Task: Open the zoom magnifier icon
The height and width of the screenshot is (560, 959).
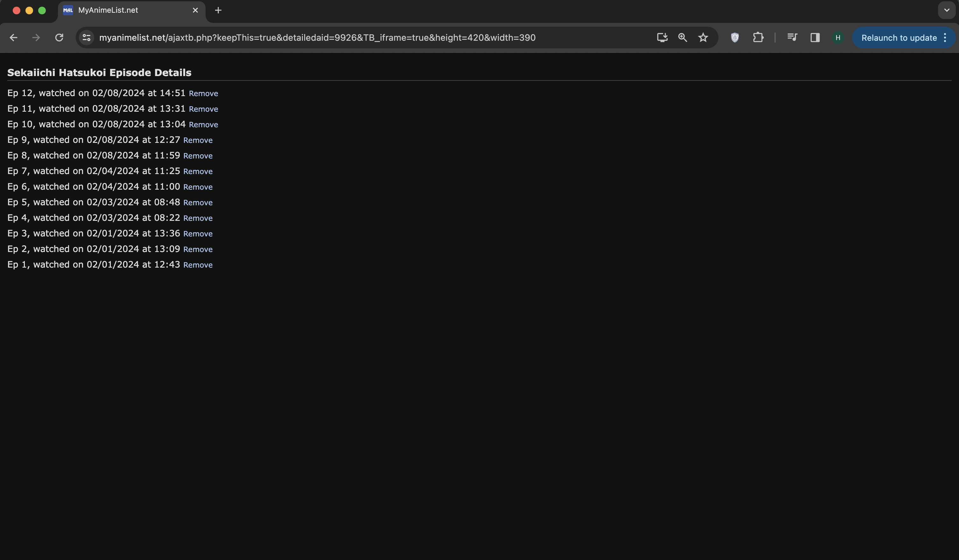Action: [682, 38]
